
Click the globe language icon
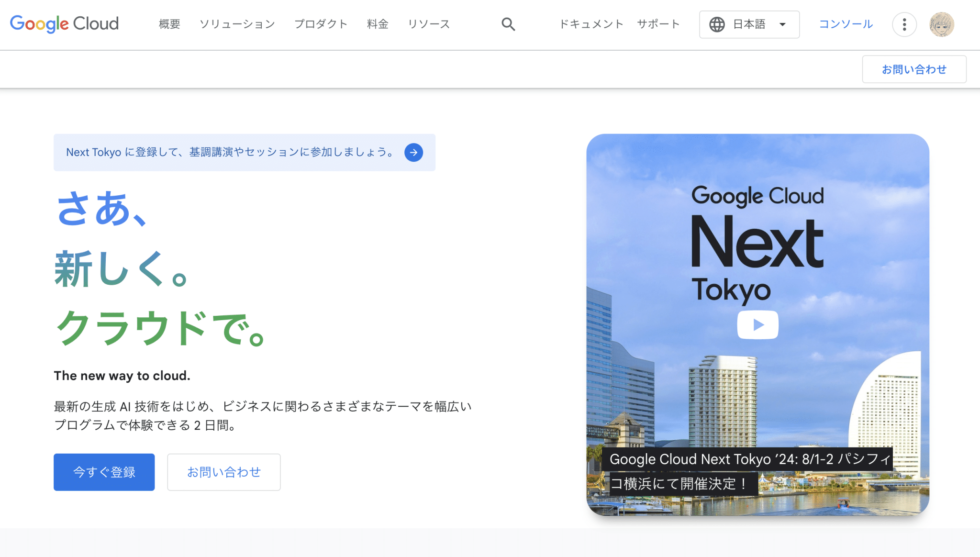[717, 24]
